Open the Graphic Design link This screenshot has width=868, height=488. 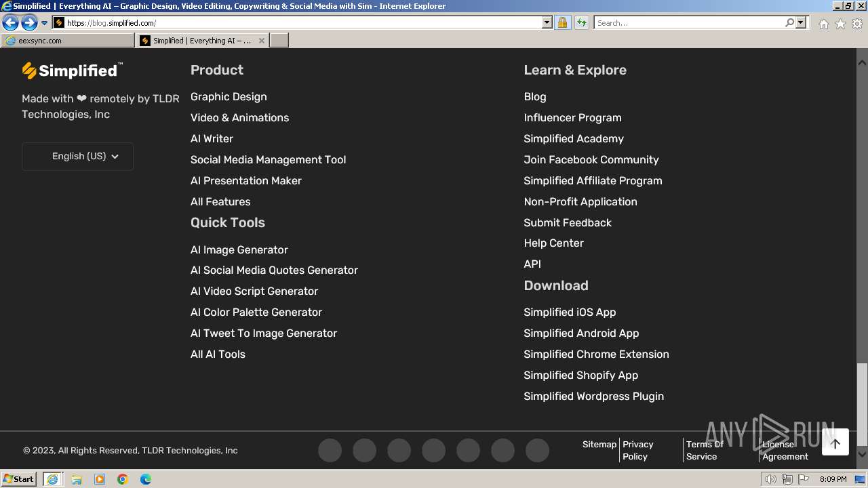(229, 97)
